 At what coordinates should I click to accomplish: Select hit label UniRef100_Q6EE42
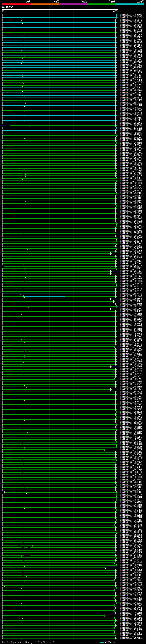click(x=131, y=299)
